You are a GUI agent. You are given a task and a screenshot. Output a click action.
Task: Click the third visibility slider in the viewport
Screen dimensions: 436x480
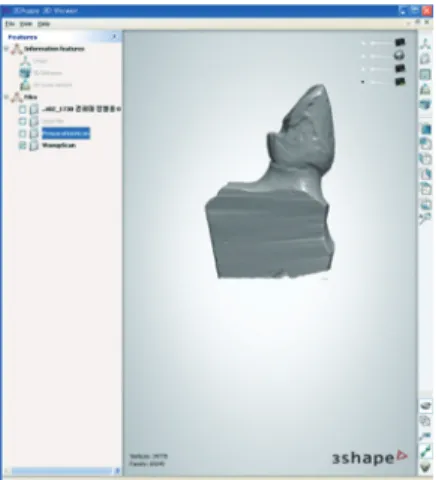[381, 69]
